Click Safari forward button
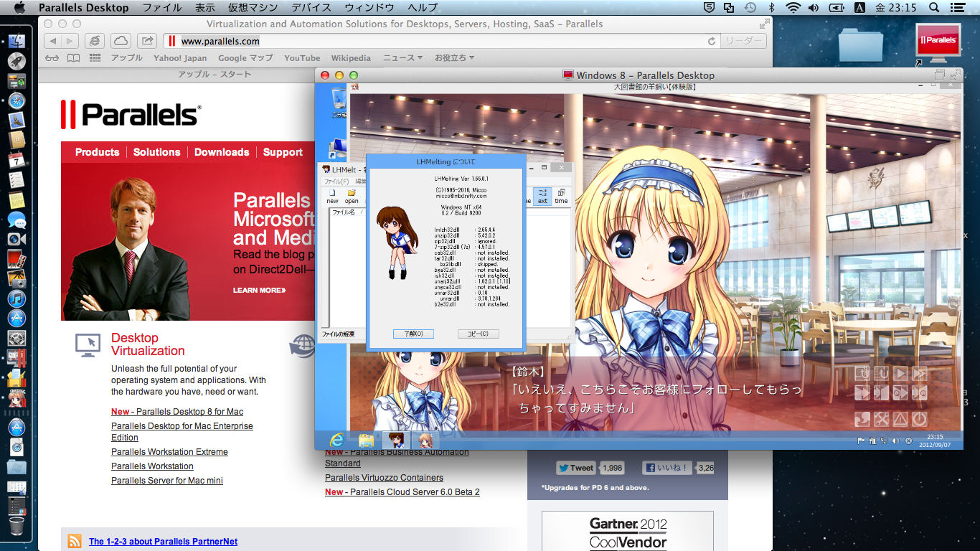 [x=70, y=41]
